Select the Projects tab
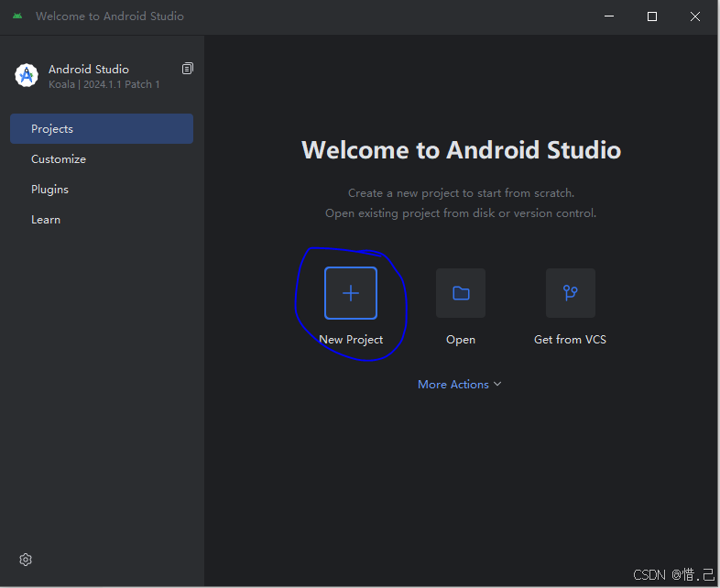Viewport: 720px width, 588px height. [102, 128]
